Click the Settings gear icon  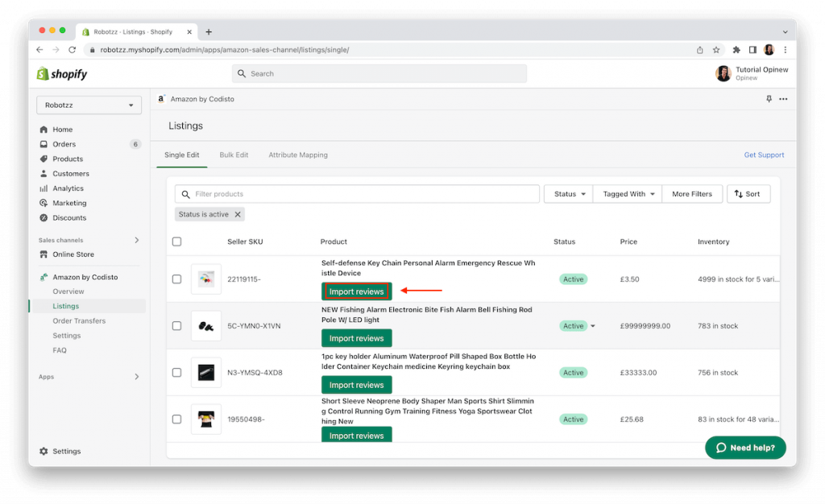pos(44,451)
